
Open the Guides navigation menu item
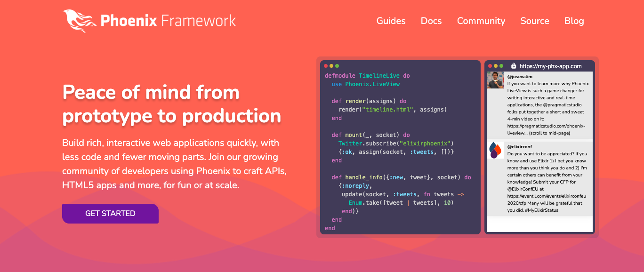391,21
